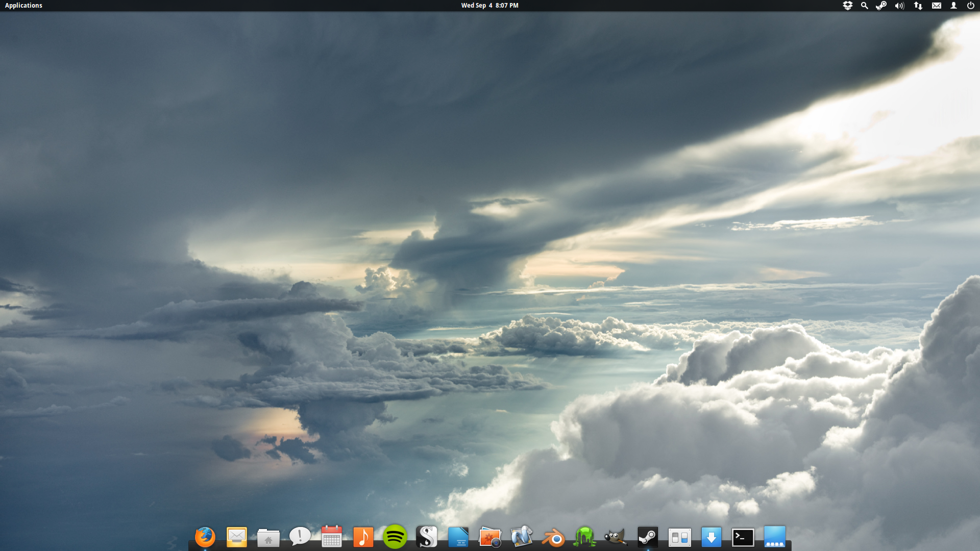
Task: Open the chat app with exclamation bubble
Action: coord(300,536)
